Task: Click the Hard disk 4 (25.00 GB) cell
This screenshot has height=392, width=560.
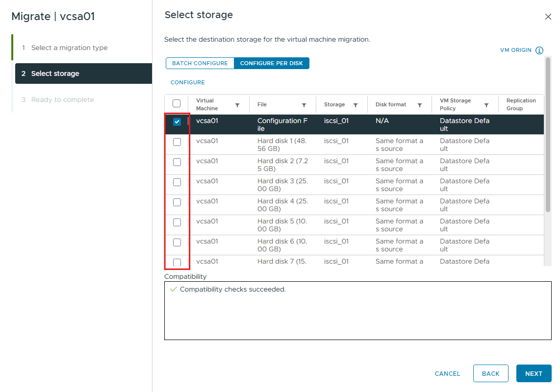Action: tap(282, 205)
